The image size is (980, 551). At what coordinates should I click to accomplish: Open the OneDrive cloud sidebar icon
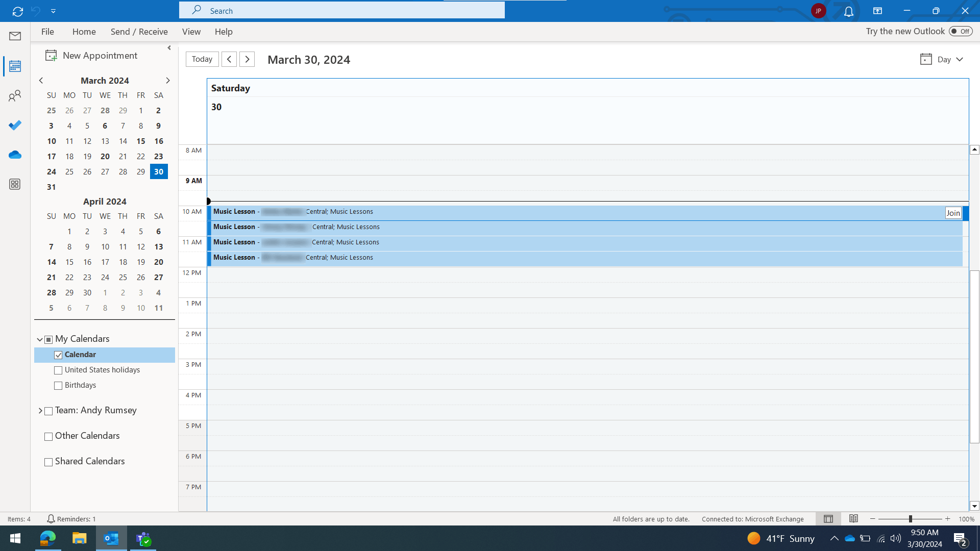pos(15,155)
